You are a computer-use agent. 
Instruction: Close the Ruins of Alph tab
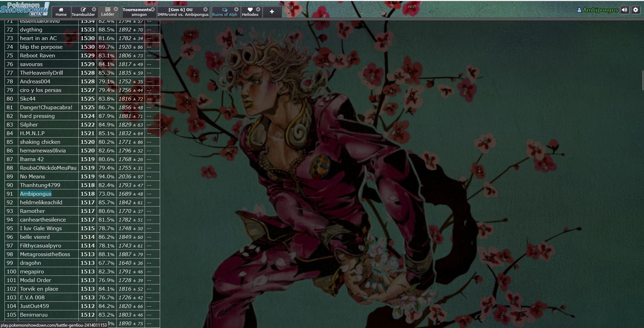[x=236, y=9]
